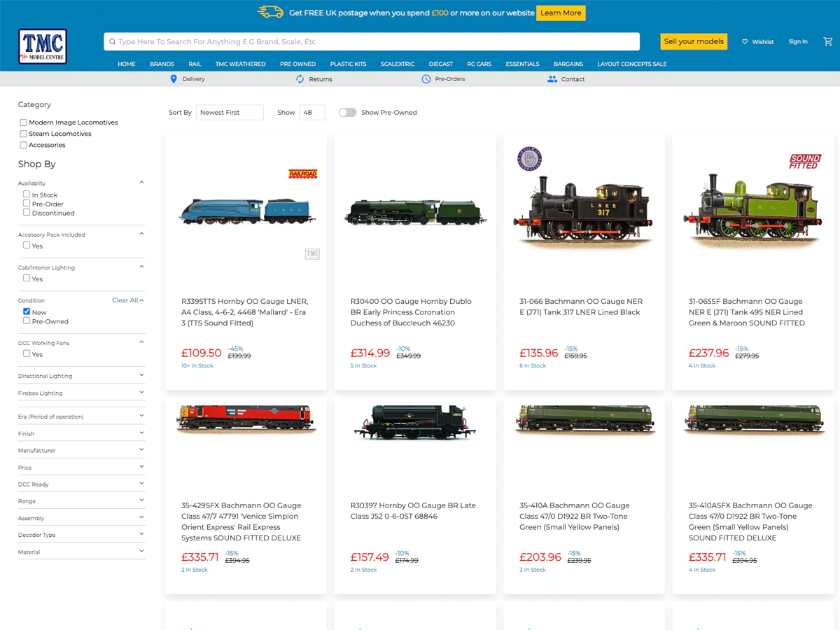Screen dimensions: 840x630
Task: Expand the Decoder Type filter
Action: (x=81, y=535)
